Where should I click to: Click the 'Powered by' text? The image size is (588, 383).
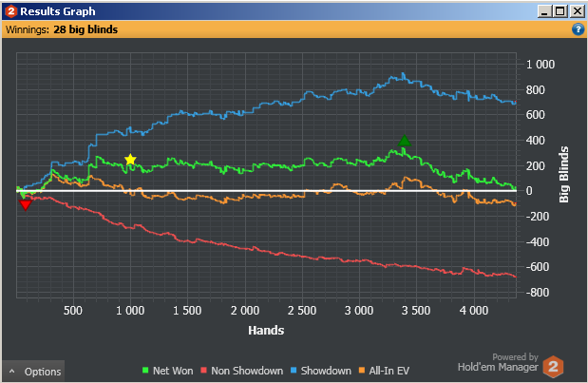[515, 356]
